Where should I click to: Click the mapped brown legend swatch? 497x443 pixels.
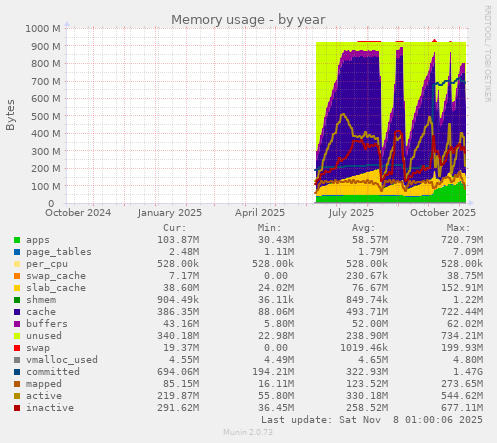[x=17, y=384]
